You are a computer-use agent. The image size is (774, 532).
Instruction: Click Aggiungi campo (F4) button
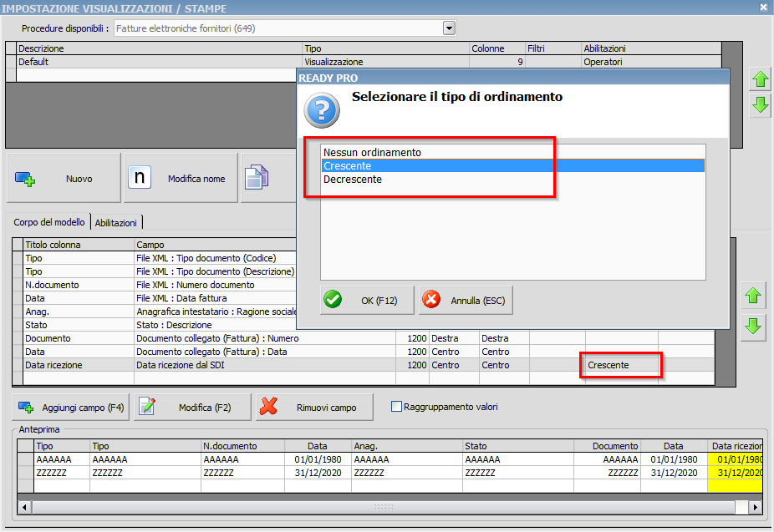pos(70,408)
